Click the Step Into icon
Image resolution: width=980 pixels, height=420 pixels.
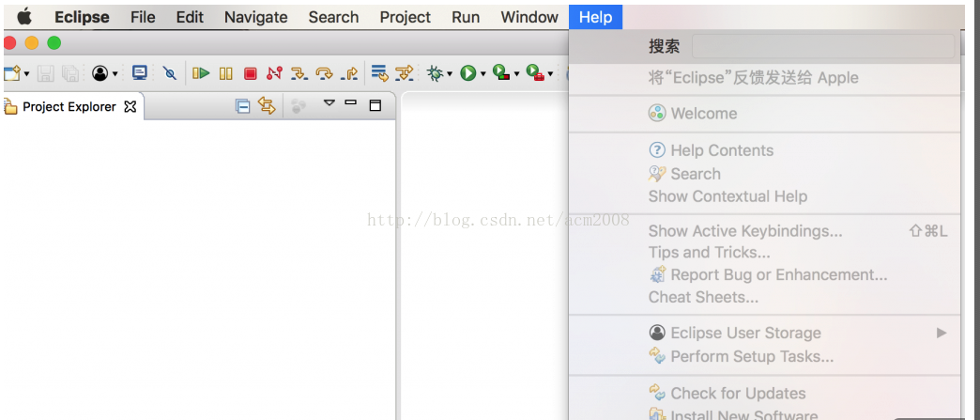[299, 73]
